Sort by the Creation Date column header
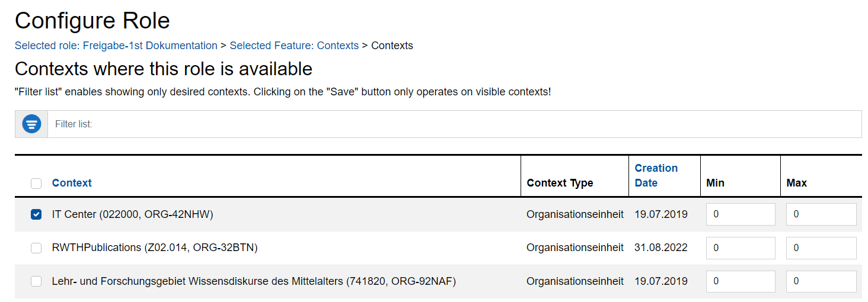 point(656,175)
